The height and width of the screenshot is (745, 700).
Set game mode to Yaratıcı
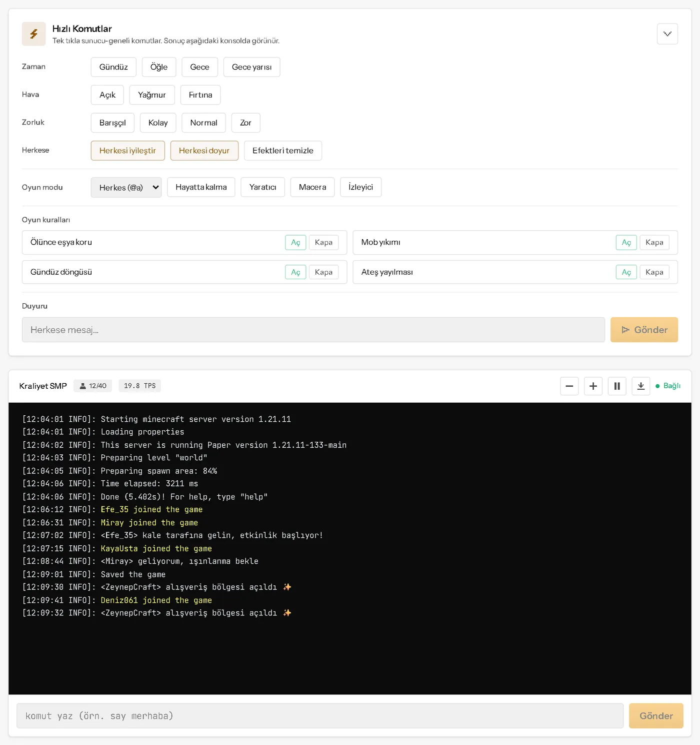[262, 187]
